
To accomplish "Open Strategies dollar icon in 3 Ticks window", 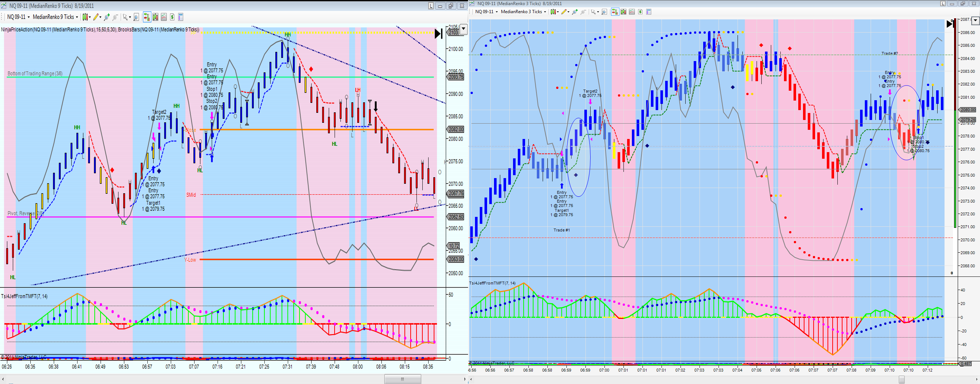I will pyautogui.click(x=640, y=12).
